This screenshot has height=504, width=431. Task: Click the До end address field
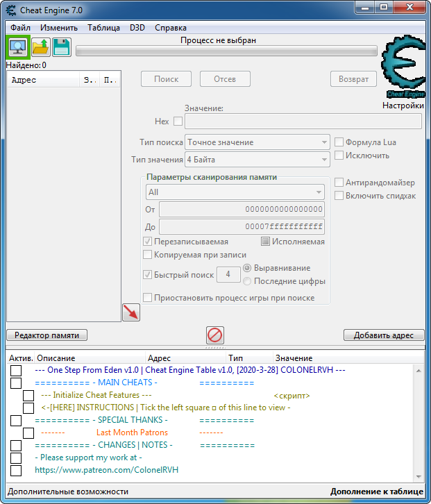click(x=242, y=226)
